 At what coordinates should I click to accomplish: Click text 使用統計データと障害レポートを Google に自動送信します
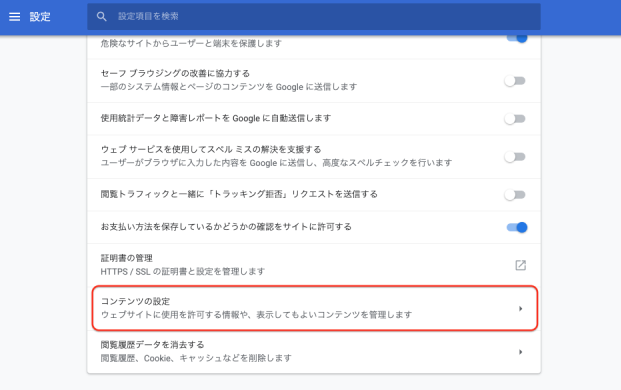[x=215, y=118]
